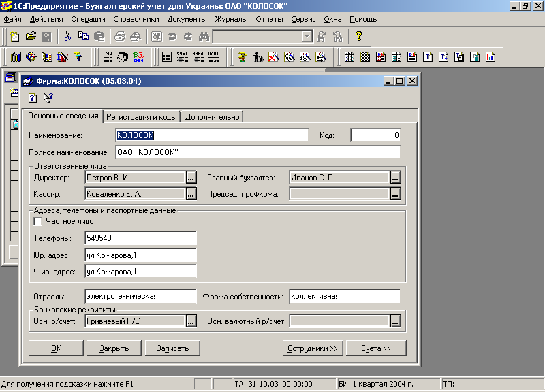Click the СЧЕТ invoice toolbar icon

click(x=182, y=57)
